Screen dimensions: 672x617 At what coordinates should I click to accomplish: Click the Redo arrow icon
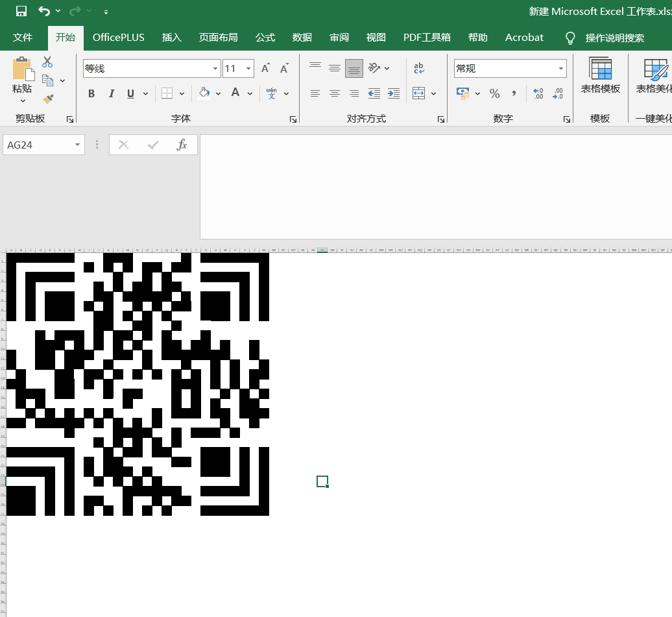75,11
